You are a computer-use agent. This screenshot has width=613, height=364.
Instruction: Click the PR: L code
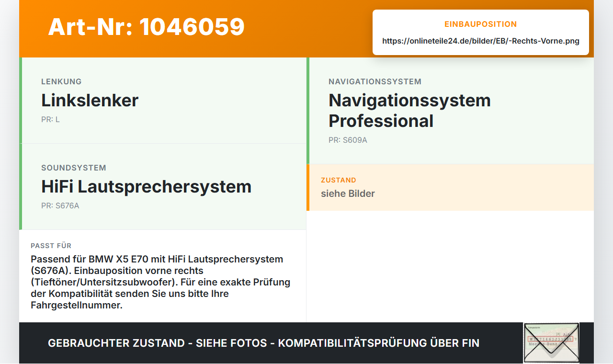click(x=50, y=119)
